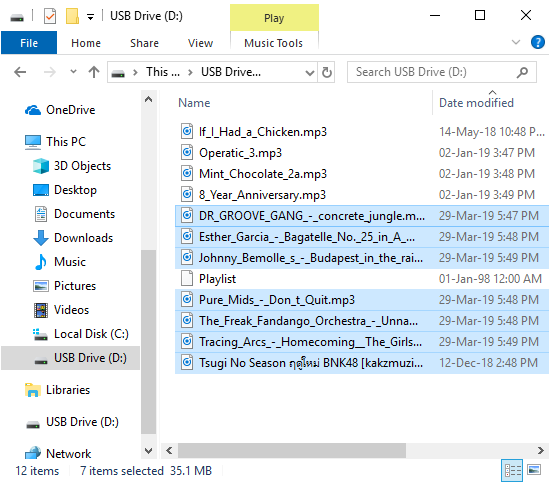Switch to details view icon in status bar

pyautogui.click(x=512, y=470)
